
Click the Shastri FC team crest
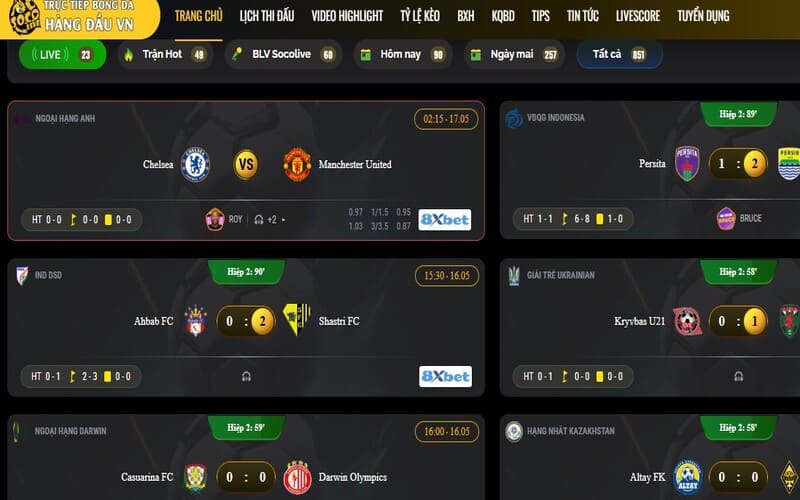click(x=297, y=320)
